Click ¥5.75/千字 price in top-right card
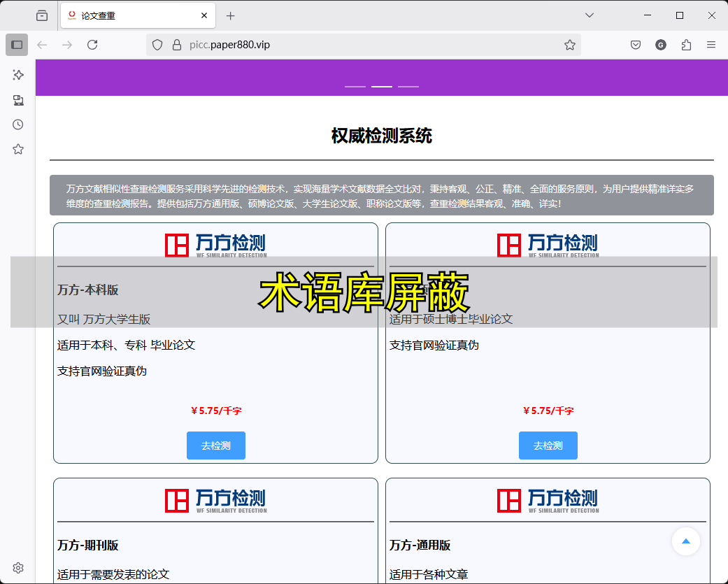Viewport: 728px width, 584px height. [x=548, y=411]
